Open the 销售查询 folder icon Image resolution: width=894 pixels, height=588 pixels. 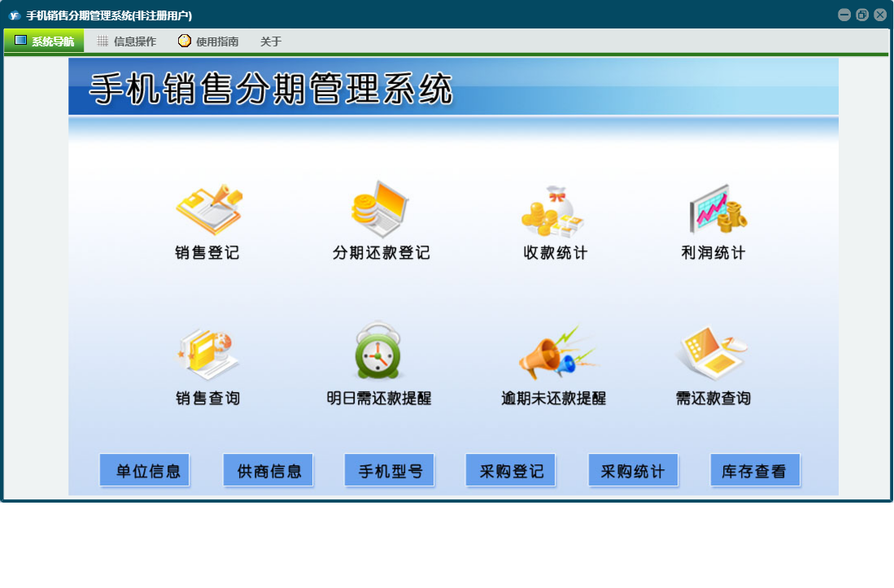[207, 353]
